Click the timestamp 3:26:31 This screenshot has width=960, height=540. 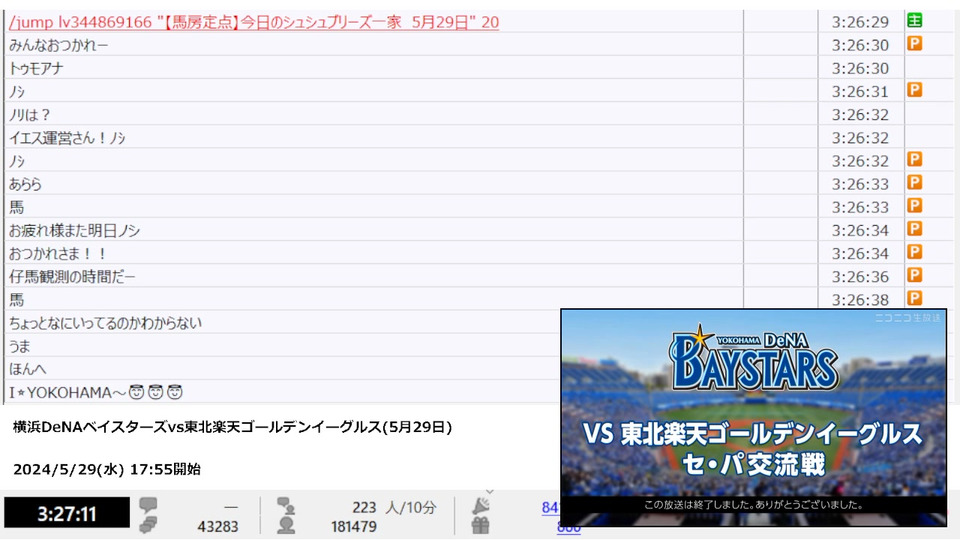point(860,92)
